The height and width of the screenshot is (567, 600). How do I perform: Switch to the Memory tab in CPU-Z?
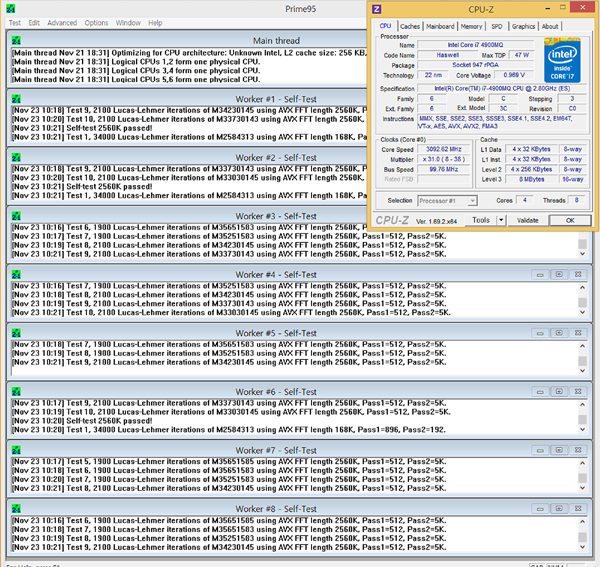click(x=471, y=26)
